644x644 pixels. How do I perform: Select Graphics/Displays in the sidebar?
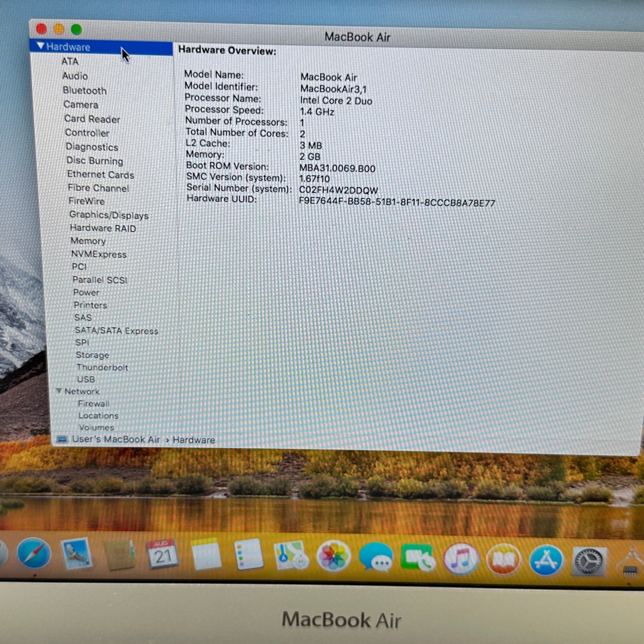(109, 215)
